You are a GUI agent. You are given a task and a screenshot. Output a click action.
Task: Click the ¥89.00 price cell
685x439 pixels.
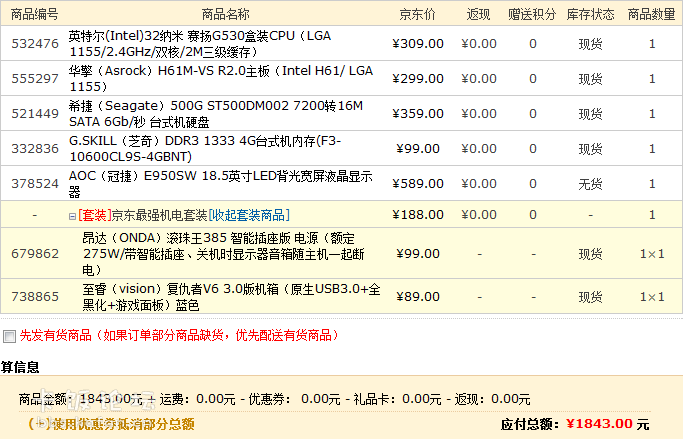click(x=418, y=297)
